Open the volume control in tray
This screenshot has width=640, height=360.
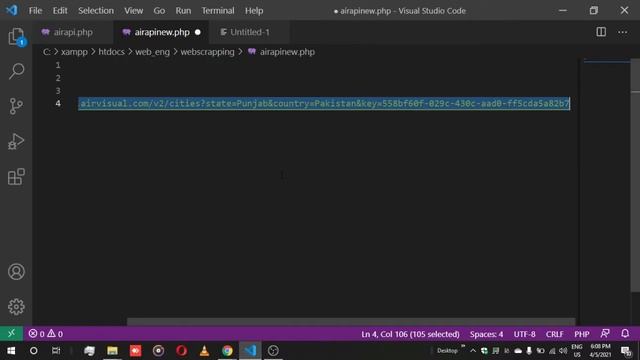tap(563, 351)
